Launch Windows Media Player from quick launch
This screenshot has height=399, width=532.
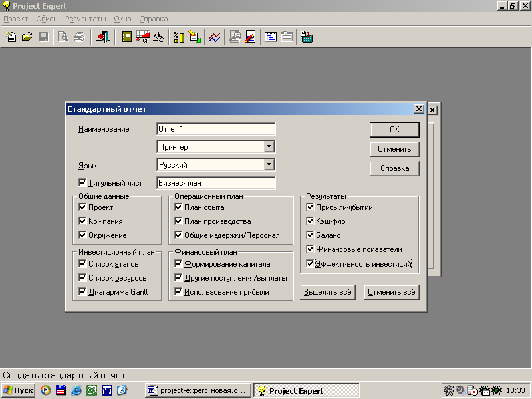click(x=45, y=390)
